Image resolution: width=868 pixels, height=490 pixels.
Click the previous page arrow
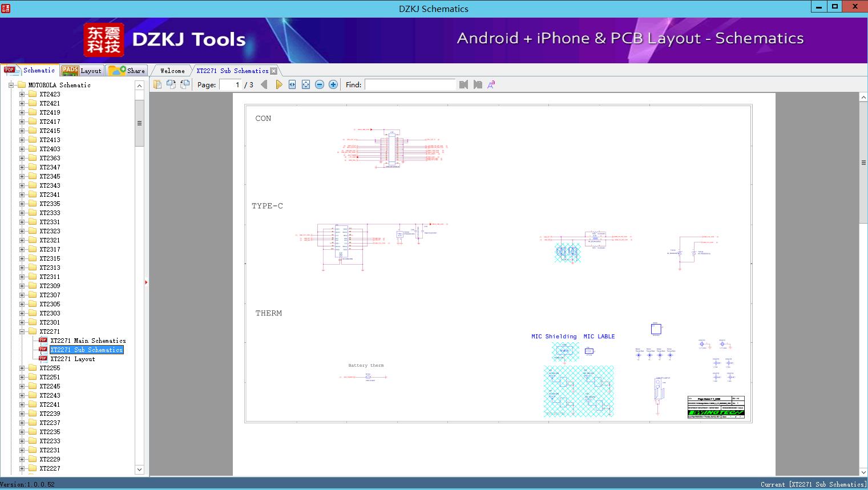[x=264, y=84]
